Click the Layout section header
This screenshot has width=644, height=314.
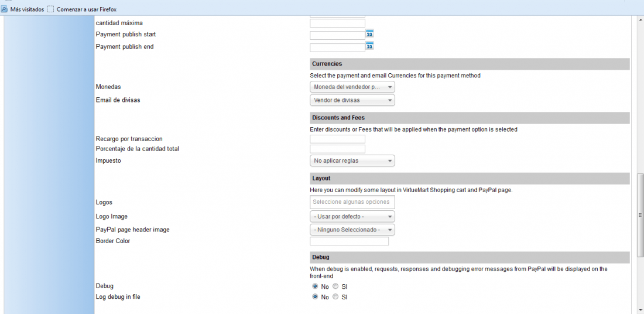coord(470,178)
